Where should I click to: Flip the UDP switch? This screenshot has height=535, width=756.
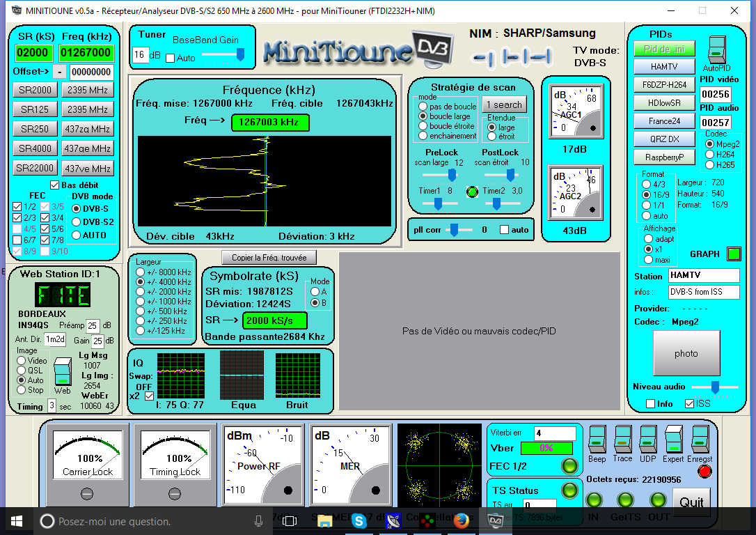click(647, 440)
